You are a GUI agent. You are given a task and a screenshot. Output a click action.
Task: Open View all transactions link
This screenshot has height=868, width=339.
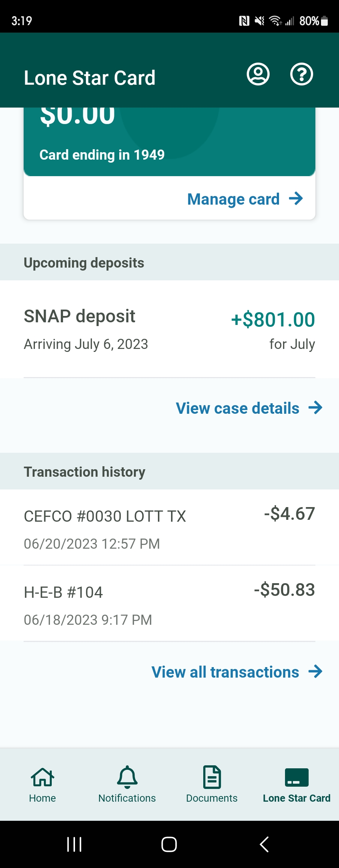[x=225, y=672]
